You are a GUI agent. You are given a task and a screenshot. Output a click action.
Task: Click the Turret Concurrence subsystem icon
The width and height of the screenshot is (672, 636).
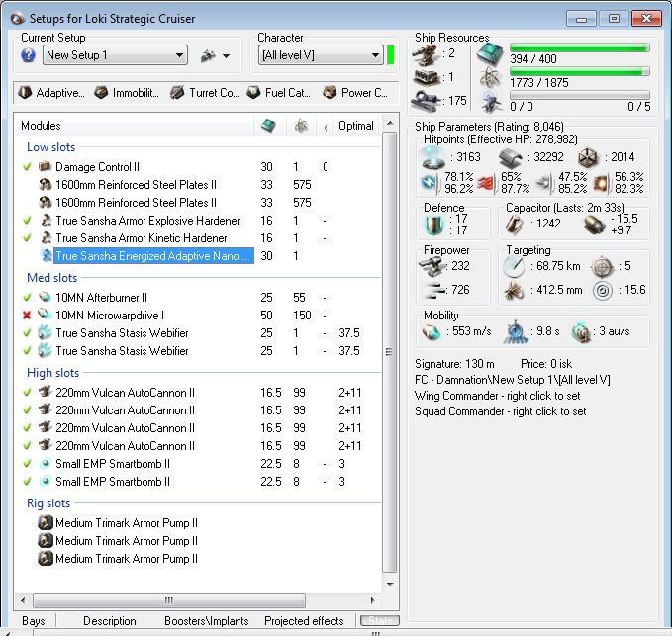(177, 92)
